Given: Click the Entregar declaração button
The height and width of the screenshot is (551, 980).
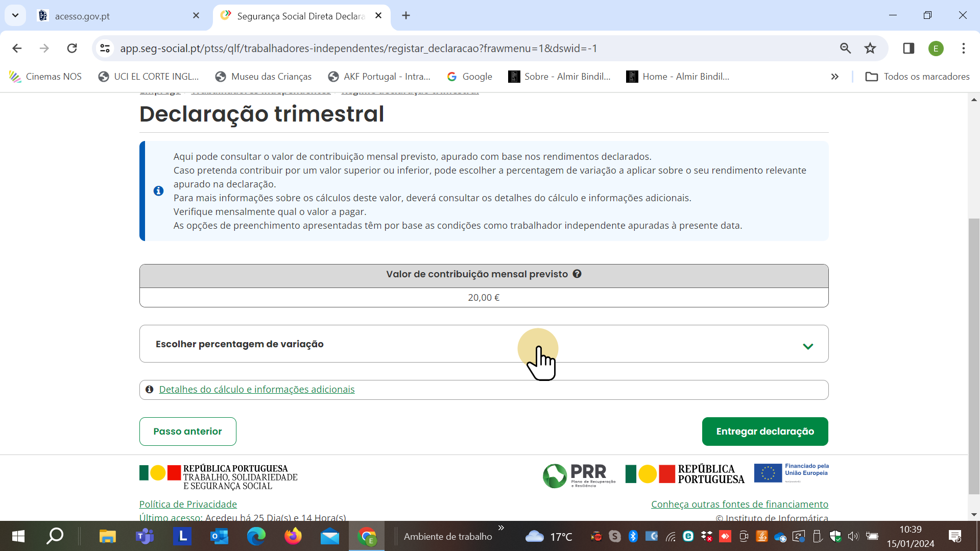Looking at the screenshot, I should click(x=764, y=432).
